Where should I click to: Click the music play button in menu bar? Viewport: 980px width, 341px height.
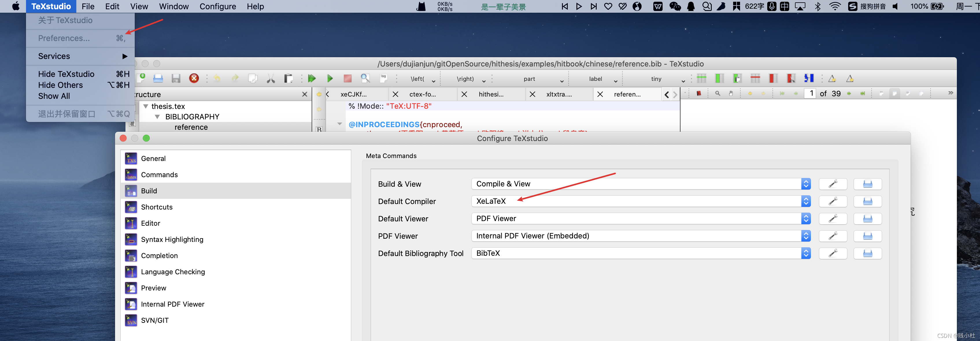pos(579,6)
